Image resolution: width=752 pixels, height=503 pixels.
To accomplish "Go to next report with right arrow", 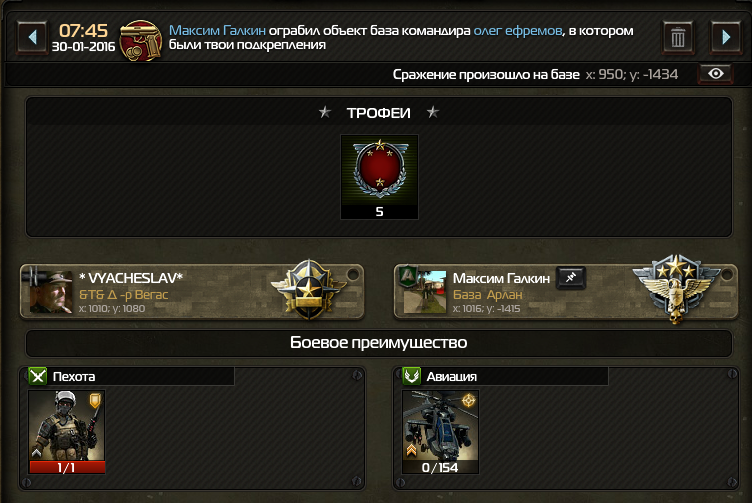I will point(726,37).
